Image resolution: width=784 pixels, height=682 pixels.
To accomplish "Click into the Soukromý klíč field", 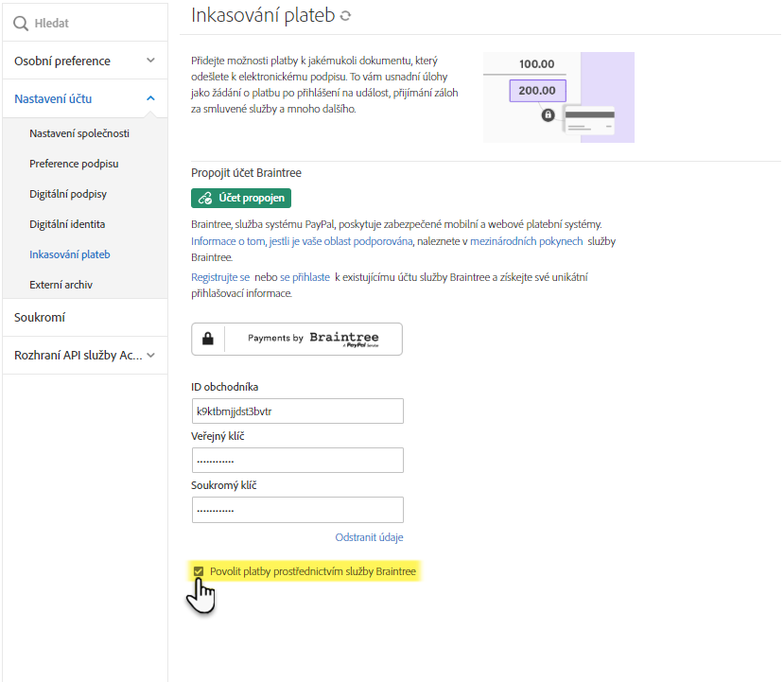I will click(x=297, y=510).
